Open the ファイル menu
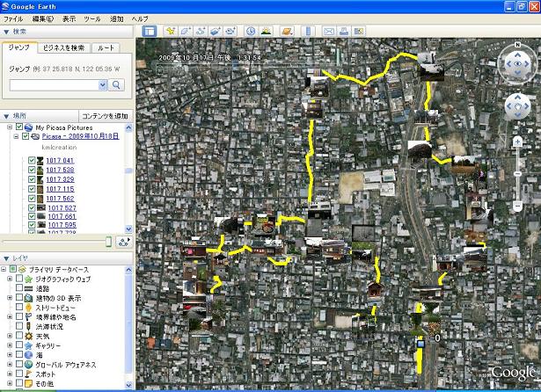This screenshot has height=392, width=541. tap(13, 19)
